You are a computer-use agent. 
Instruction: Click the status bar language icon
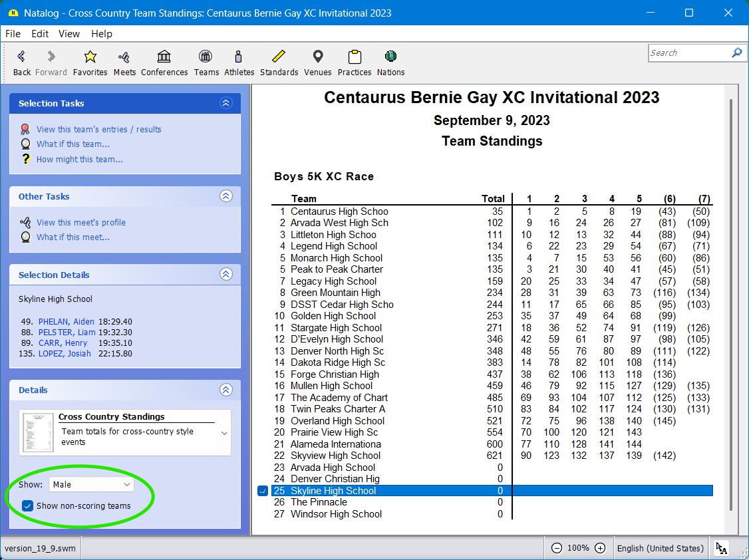pyautogui.click(x=722, y=548)
